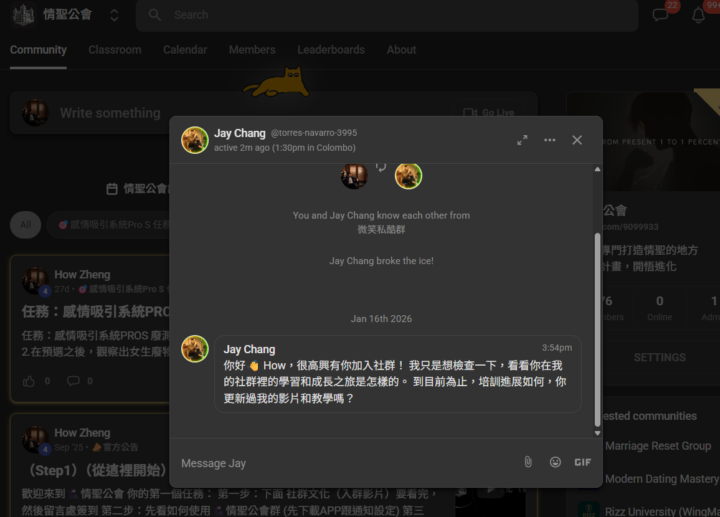Open the GIF picker in chat
Image resolution: width=720 pixels, height=517 pixels.
(x=583, y=462)
